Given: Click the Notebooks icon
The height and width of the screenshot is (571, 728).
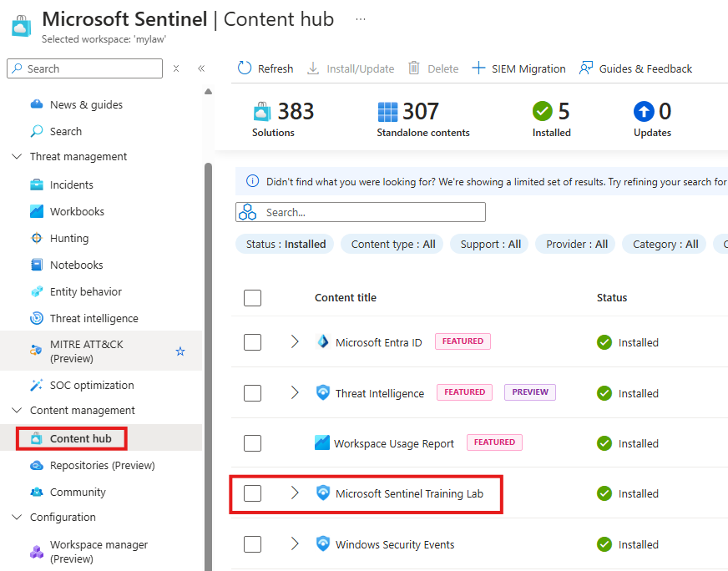Looking at the screenshot, I should point(37,265).
